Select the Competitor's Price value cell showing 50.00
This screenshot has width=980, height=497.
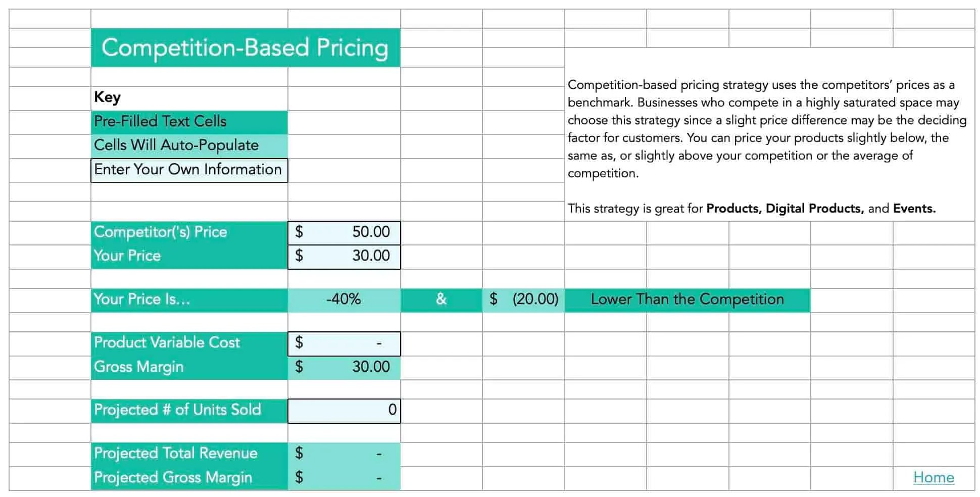[x=344, y=232]
